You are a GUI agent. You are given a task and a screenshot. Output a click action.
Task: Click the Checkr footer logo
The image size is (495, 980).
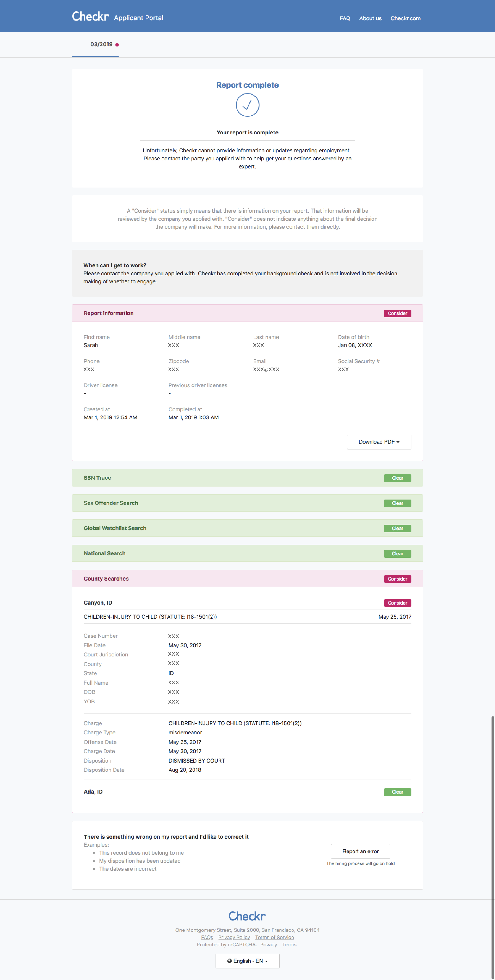point(247,916)
